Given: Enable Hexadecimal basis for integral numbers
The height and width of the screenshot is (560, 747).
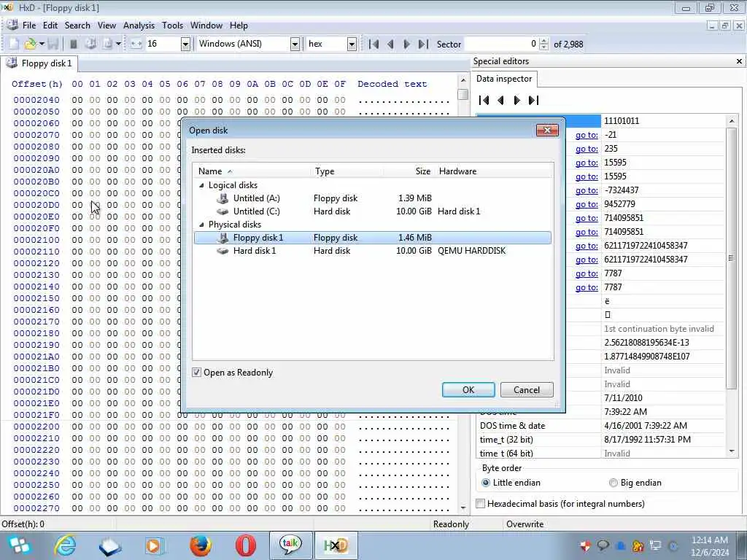Looking at the screenshot, I should [x=481, y=503].
